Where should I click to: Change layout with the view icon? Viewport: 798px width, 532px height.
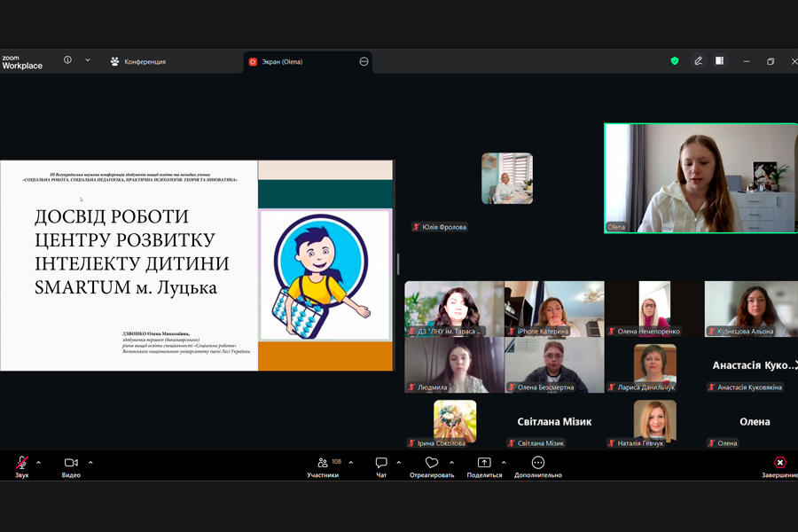720,60
